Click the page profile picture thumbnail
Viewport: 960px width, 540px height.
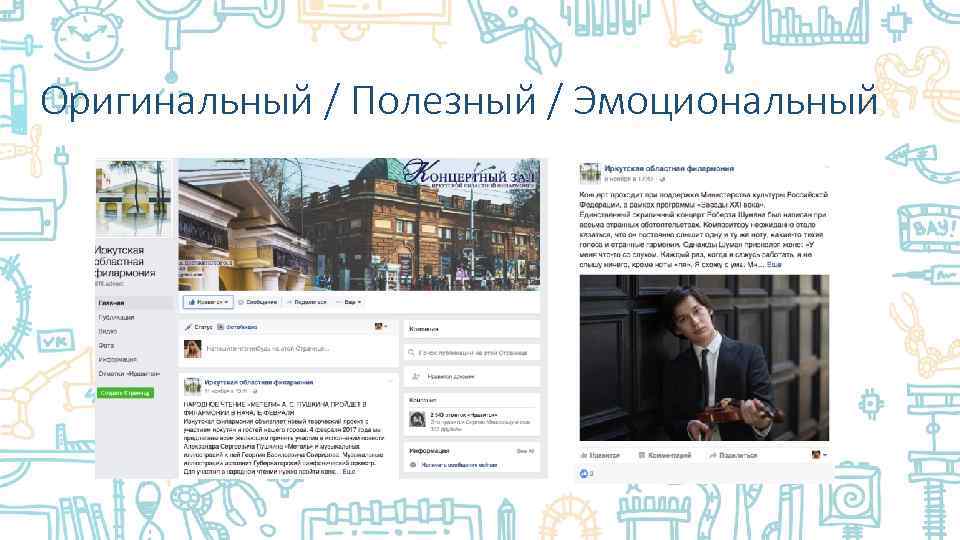134,198
